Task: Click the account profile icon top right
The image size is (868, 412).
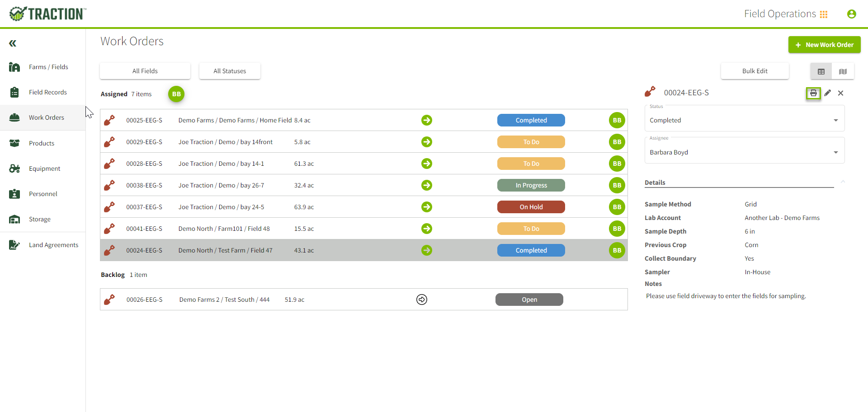Action: [x=852, y=14]
